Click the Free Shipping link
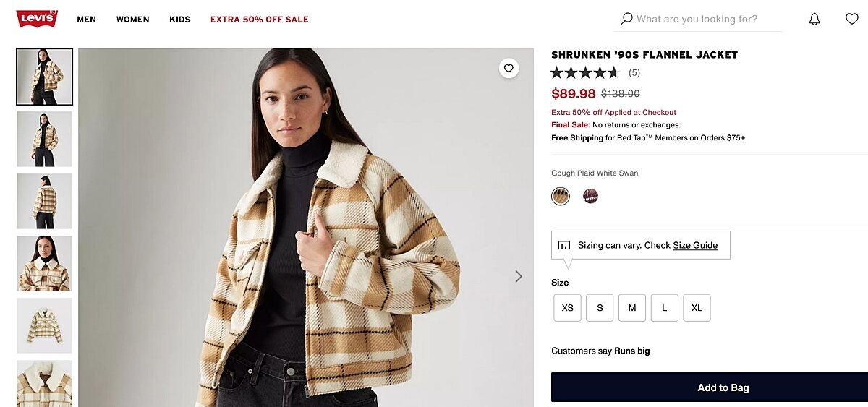Image resolution: width=868 pixels, height=407 pixels. coord(577,138)
